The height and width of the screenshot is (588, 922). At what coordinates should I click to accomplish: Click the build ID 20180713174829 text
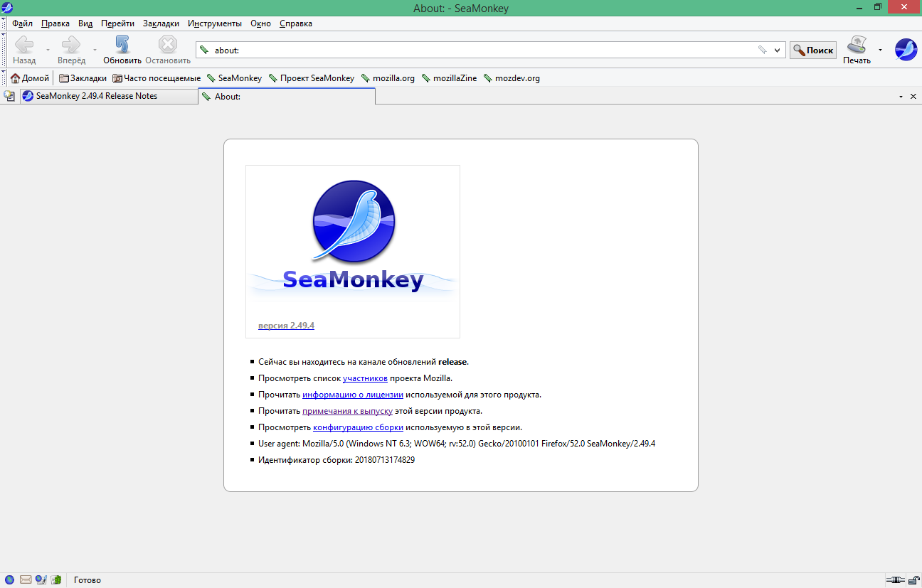tap(385, 460)
